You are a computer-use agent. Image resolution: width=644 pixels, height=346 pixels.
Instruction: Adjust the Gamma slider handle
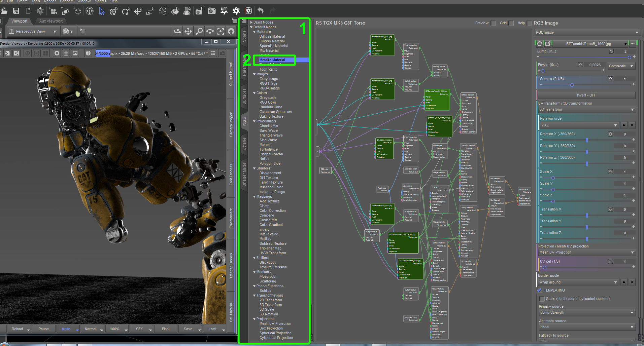coord(572,85)
